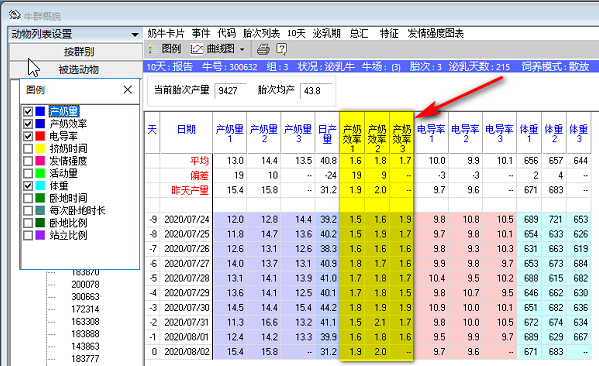Click the 产奶里 1 column header

point(230,133)
